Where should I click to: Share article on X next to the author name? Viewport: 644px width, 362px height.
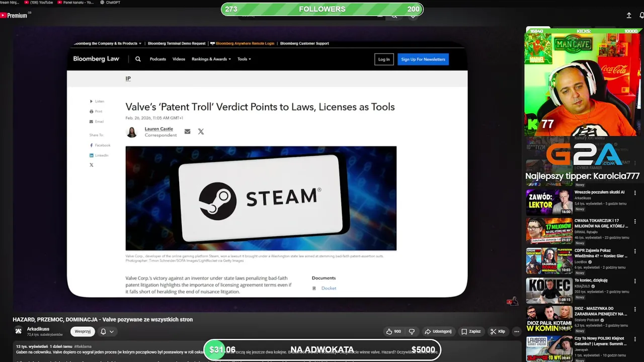(201, 131)
